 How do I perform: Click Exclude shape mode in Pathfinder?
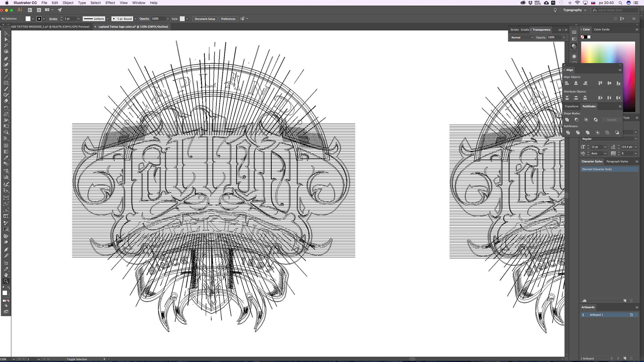(596, 120)
